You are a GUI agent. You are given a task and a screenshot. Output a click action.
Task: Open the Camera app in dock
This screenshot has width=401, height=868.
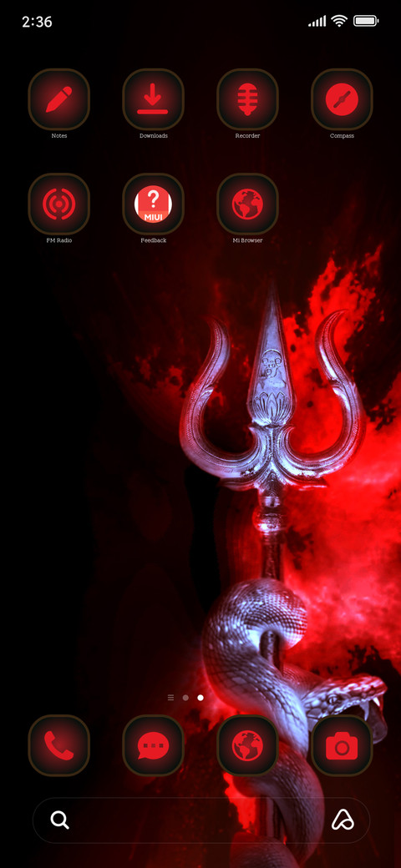pos(342,745)
